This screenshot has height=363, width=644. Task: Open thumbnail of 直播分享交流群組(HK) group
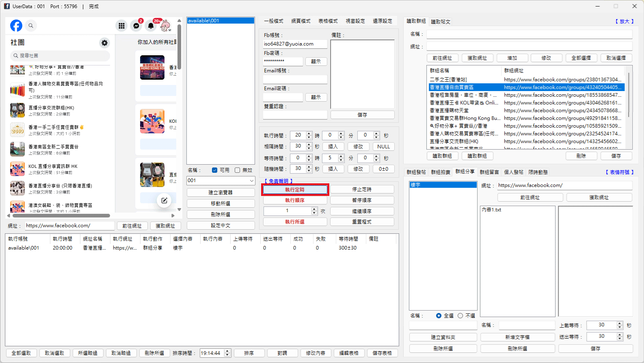17,110
